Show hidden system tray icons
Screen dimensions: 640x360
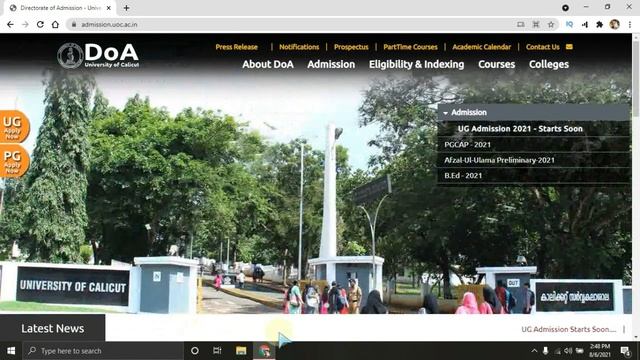tap(534, 351)
